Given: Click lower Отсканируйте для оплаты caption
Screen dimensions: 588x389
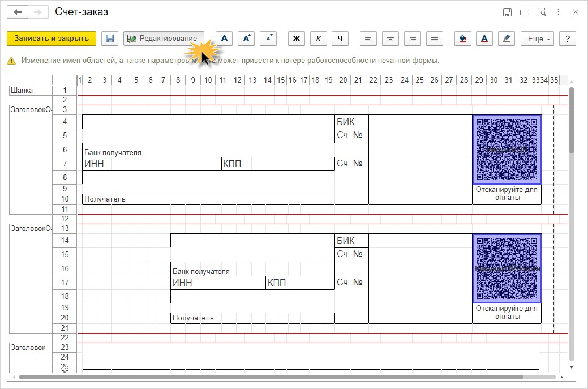Looking at the screenshot, I should [507, 313].
